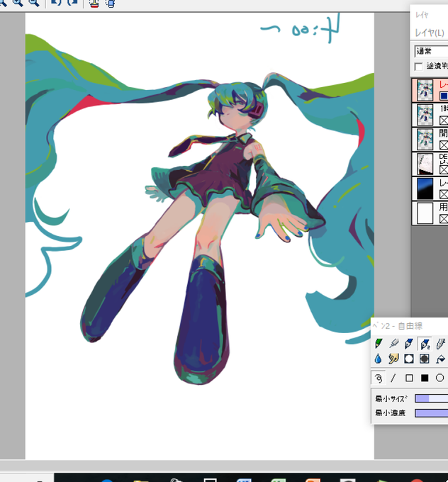Click the 最小サイズ label
The image size is (448, 482).
(x=391, y=398)
